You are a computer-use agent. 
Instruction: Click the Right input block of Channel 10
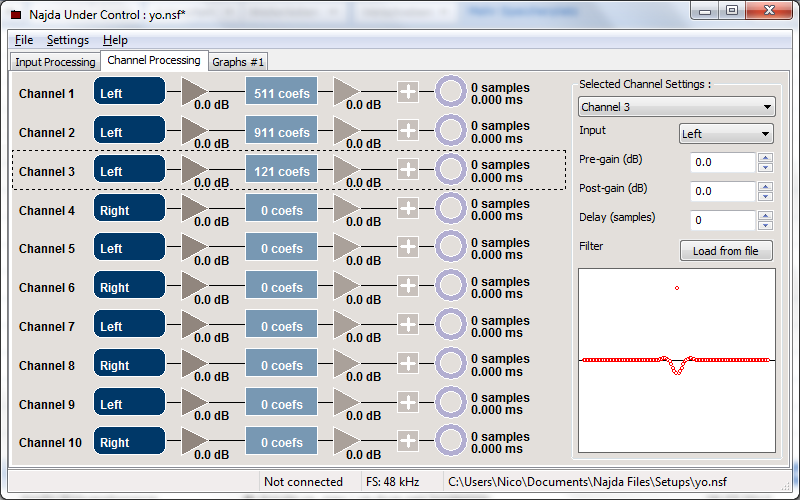pyautogui.click(x=129, y=441)
